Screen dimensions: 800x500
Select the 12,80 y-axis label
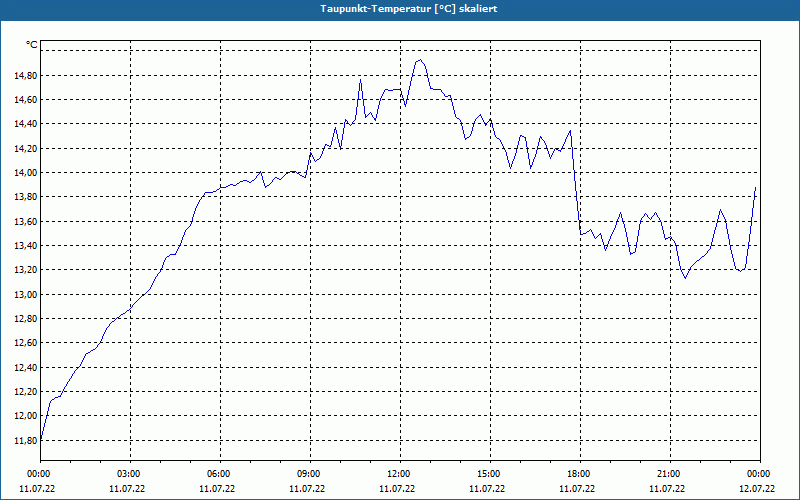coord(25,319)
